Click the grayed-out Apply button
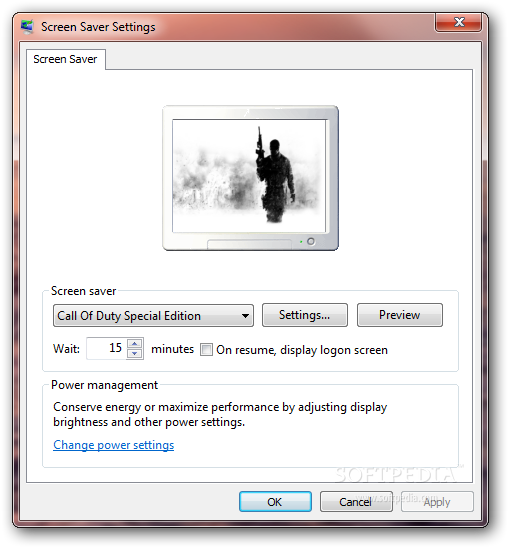This screenshot has height=548, width=509. [437, 502]
